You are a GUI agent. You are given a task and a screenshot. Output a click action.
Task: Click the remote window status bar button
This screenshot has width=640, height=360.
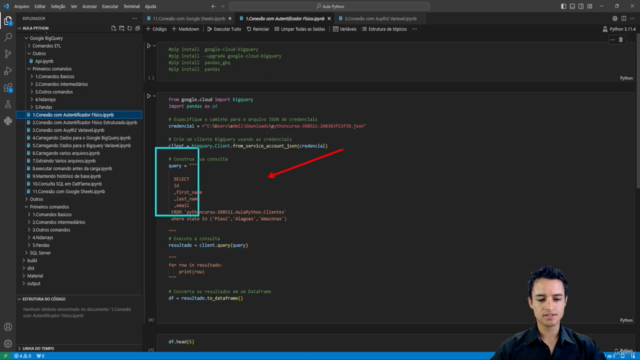[x=5, y=356]
